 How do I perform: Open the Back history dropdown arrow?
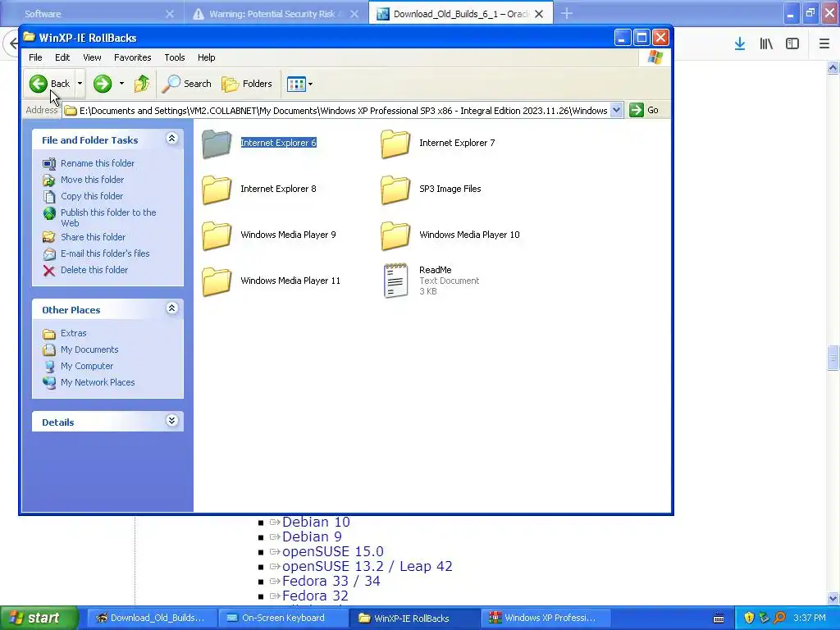click(x=80, y=84)
